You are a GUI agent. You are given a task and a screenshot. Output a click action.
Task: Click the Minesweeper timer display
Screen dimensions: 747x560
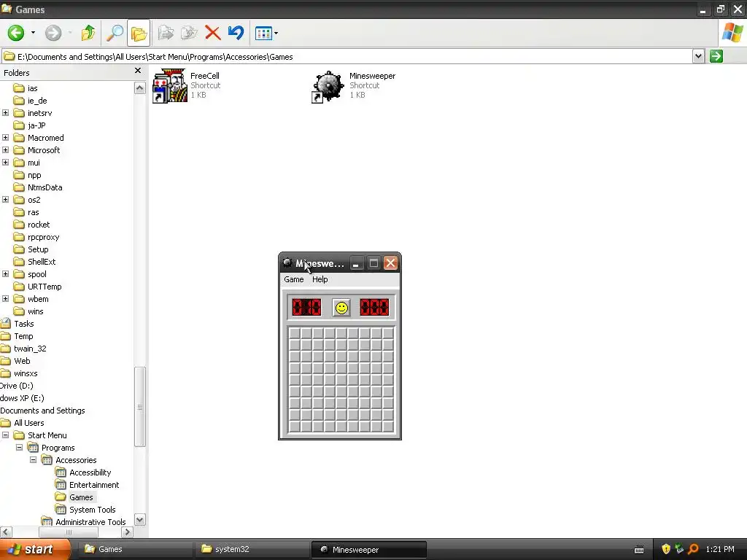(374, 307)
